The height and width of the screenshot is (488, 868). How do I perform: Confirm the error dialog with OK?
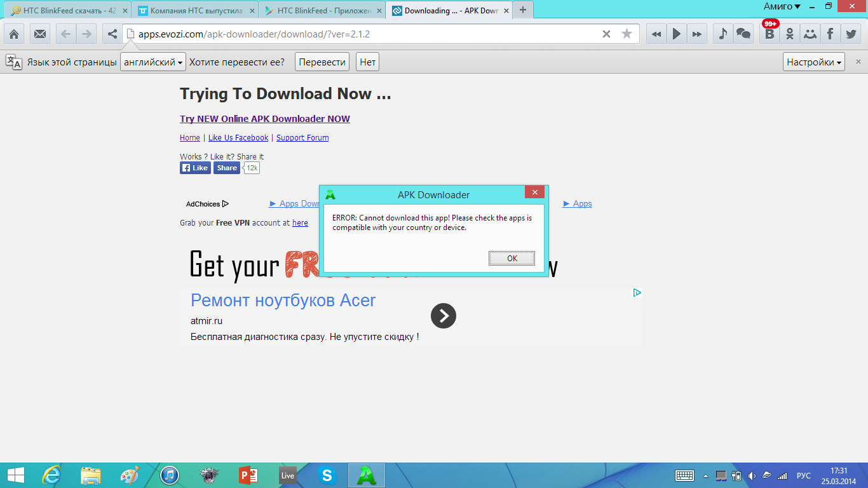click(512, 258)
